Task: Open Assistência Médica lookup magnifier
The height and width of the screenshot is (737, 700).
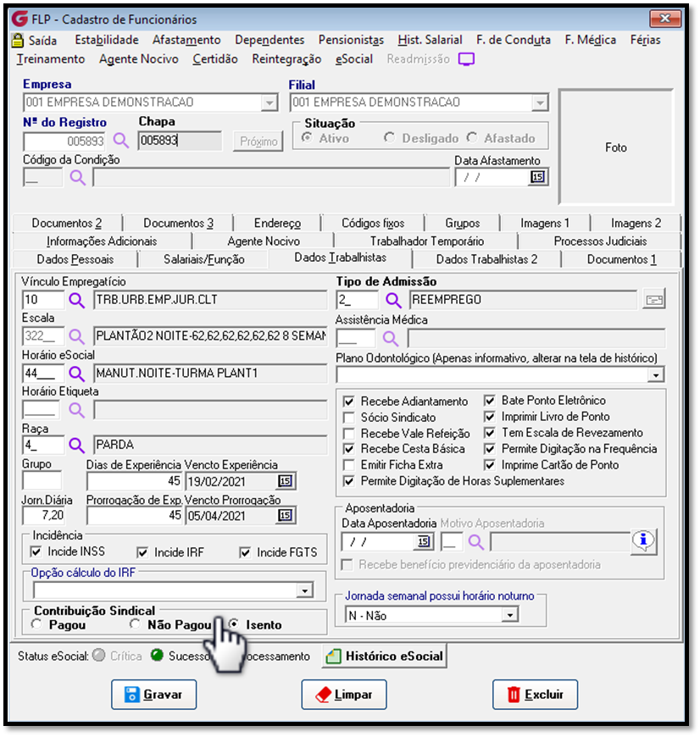Action: pyautogui.click(x=390, y=338)
